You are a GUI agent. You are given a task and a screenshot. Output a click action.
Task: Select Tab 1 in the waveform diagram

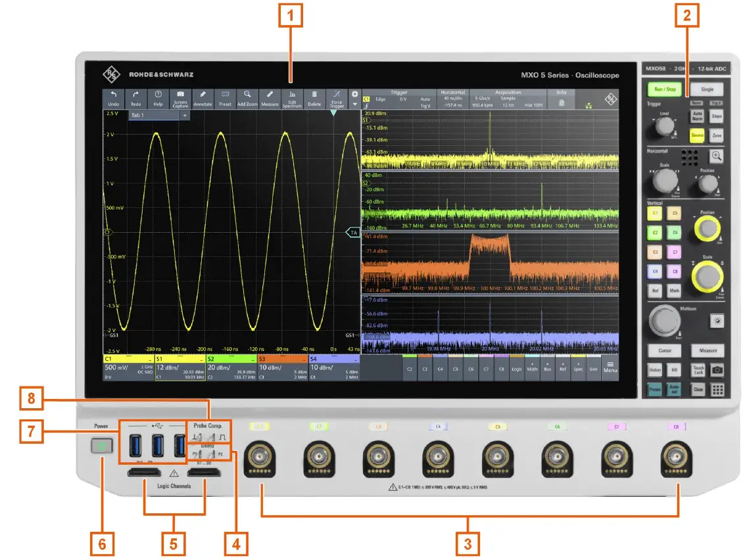click(x=153, y=115)
